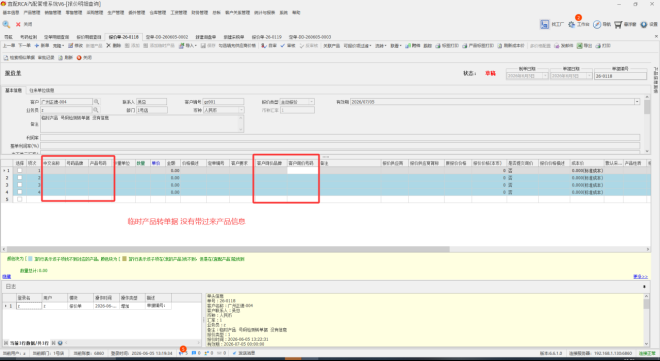
Task: Tick the checkbox in grid row 1
Action: tap(19, 170)
